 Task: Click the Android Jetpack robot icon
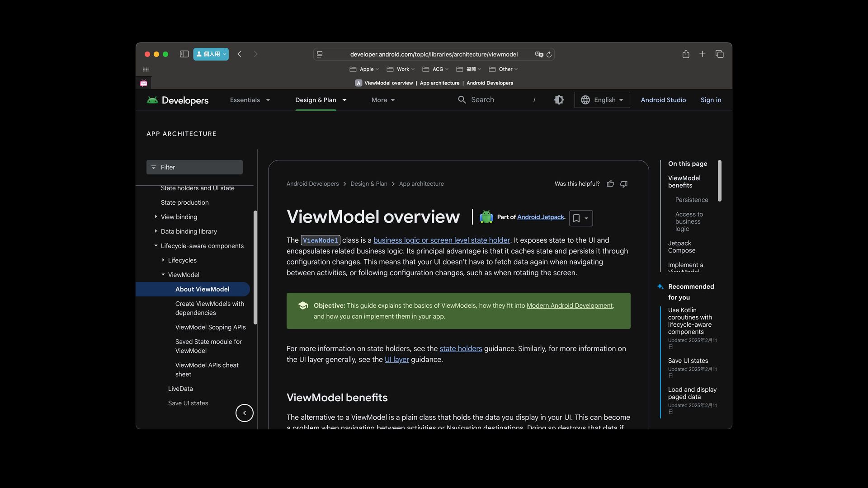(x=486, y=217)
